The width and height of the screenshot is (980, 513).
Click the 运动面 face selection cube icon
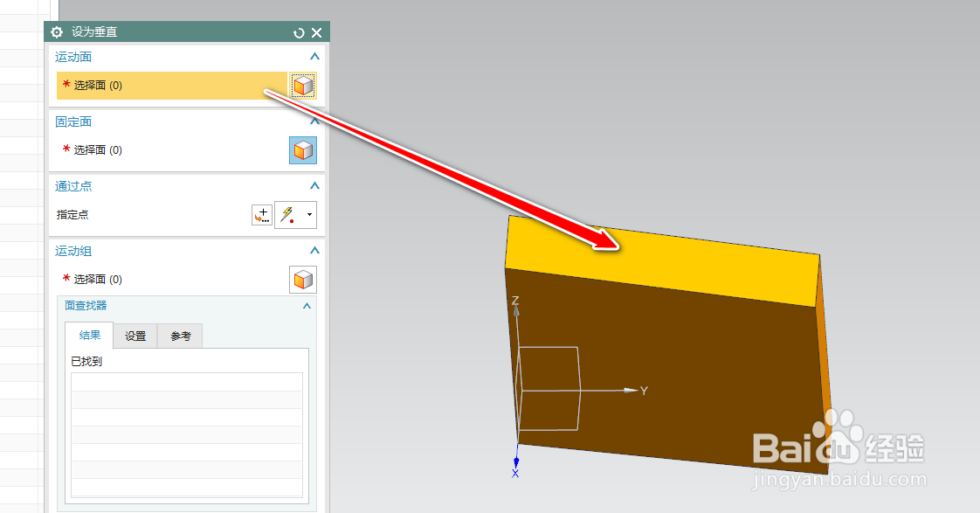[x=303, y=86]
